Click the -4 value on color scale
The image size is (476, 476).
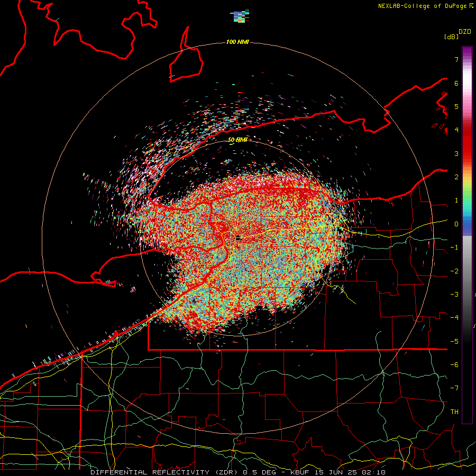(454, 318)
